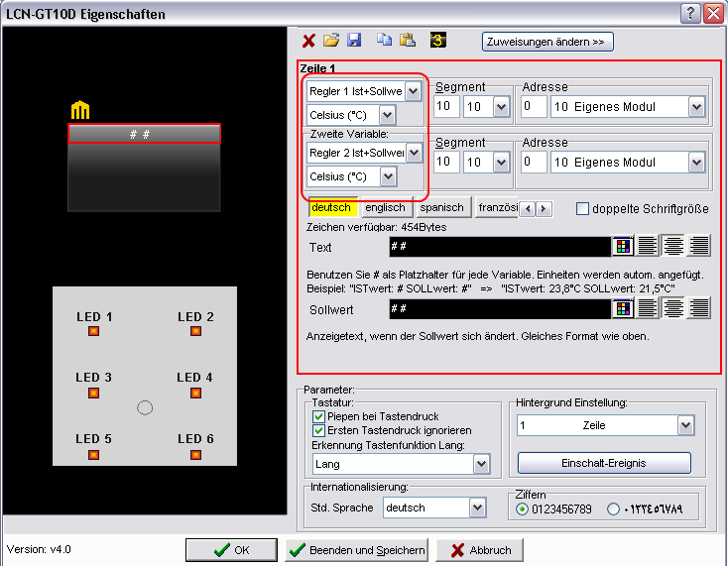Viewport: 728px width, 566px height.
Task: Expand the Std. Sprache dropdown
Action: pos(477,508)
